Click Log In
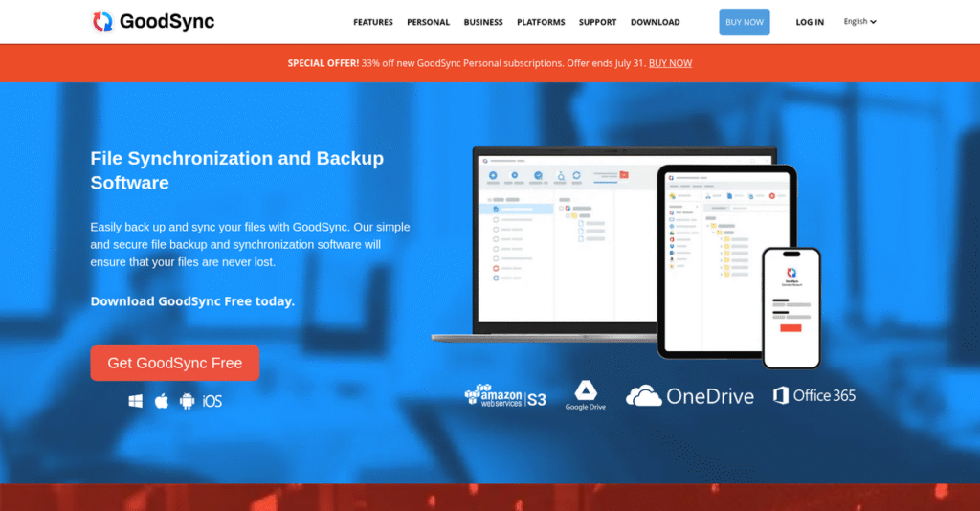980x511 pixels. click(810, 22)
